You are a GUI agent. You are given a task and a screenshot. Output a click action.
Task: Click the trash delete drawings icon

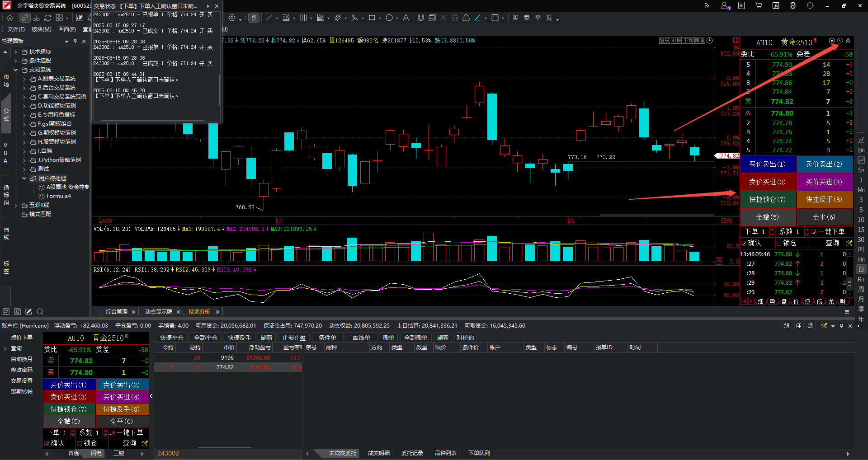[454, 18]
